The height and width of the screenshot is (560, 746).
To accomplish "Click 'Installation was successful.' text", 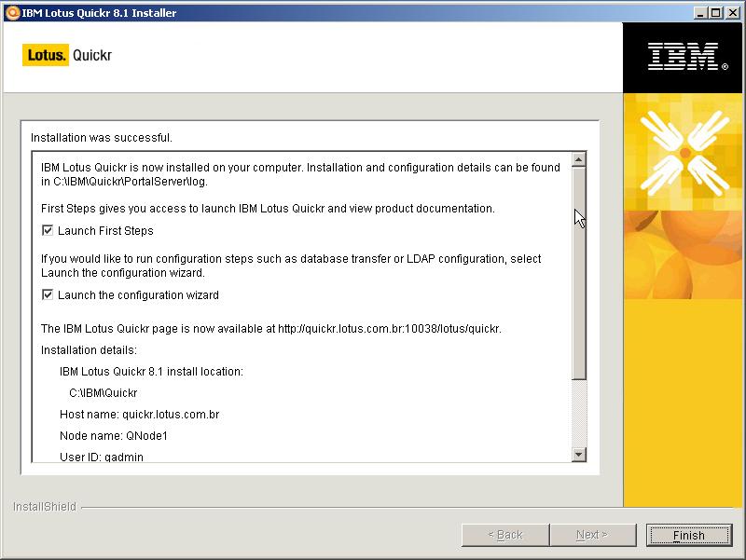I will [x=102, y=138].
